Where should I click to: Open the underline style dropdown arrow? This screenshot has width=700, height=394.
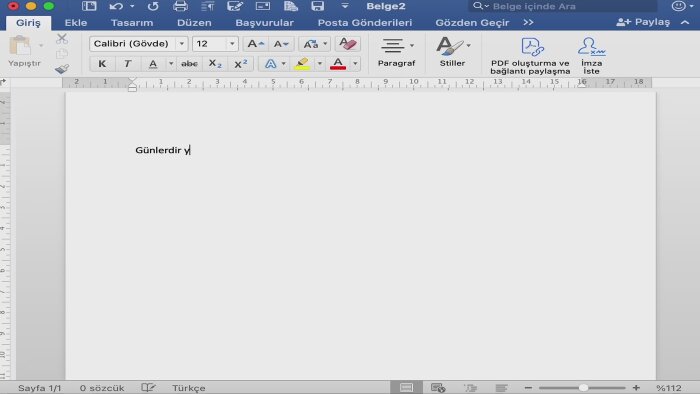pos(171,64)
